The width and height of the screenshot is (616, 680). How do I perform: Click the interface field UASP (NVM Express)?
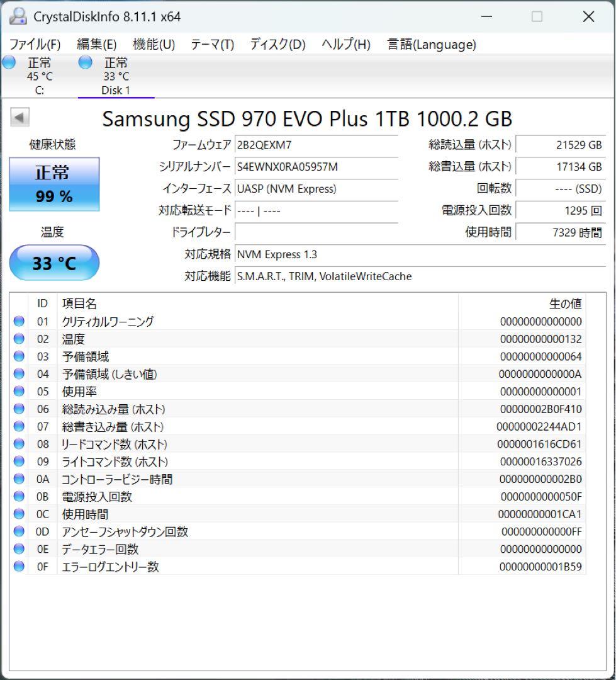[x=316, y=189]
